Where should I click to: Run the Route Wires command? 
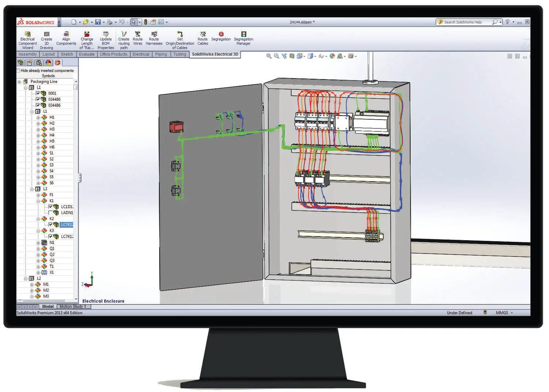138,38
